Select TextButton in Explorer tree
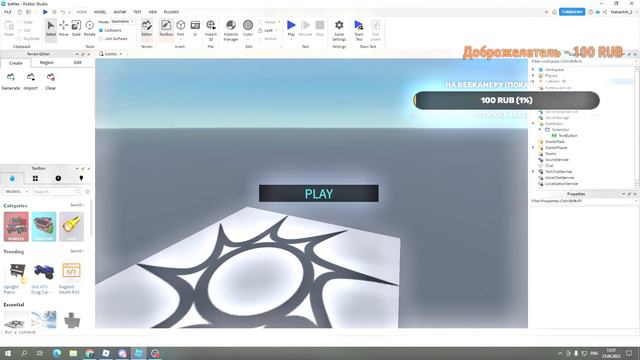This screenshot has height=360, width=640. coord(568,136)
